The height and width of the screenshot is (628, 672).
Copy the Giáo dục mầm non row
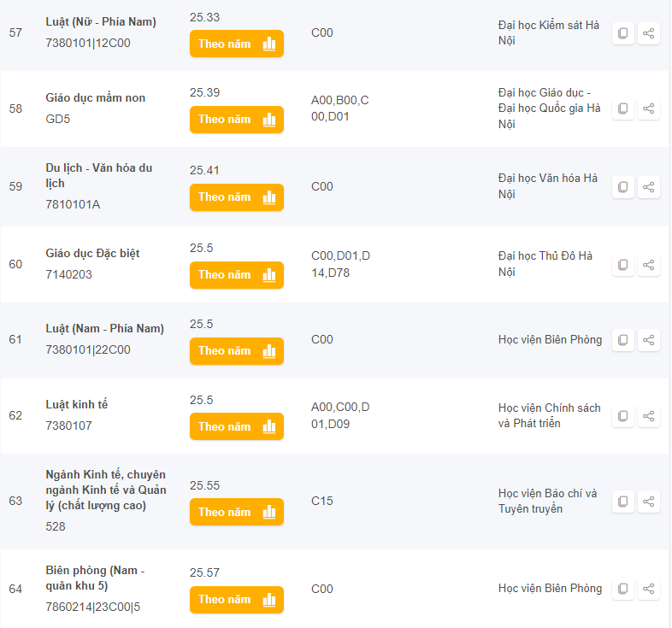tap(623, 109)
